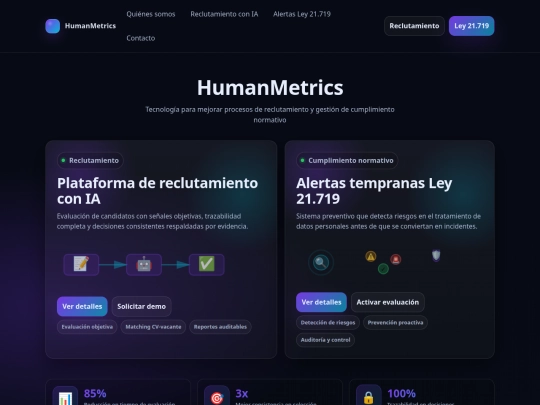Viewport: 540px width, 405px height.
Task: Click the Reclutamiento header button
Action: [414, 26]
